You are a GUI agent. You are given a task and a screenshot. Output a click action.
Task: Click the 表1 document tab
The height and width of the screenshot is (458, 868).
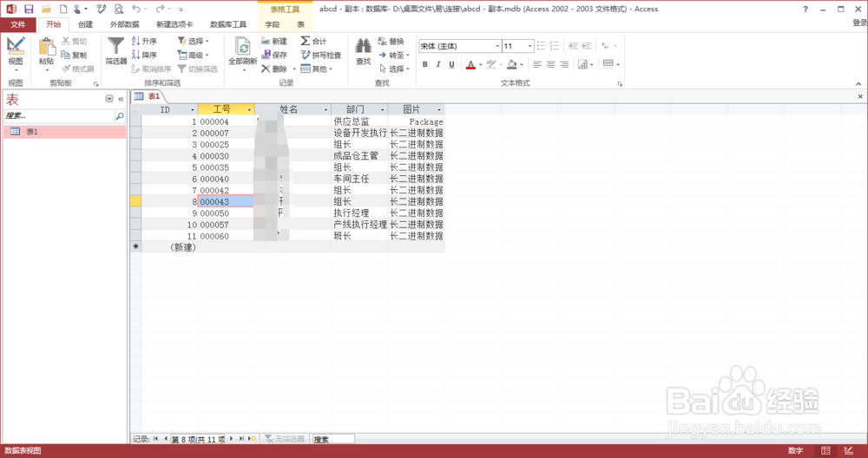[148, 96]
